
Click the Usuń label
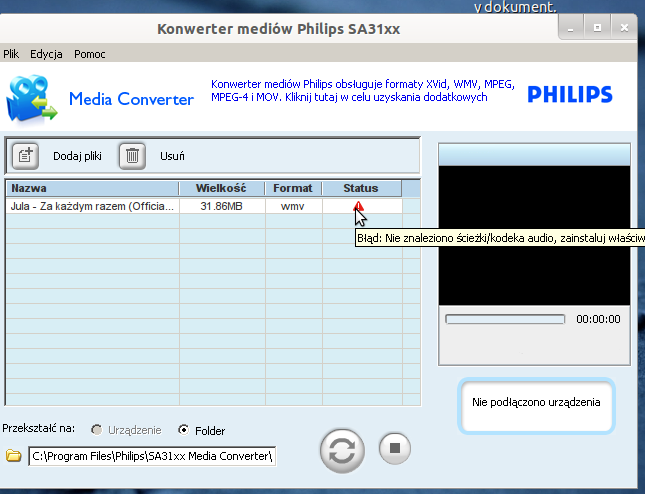click(x=172, y=156)
